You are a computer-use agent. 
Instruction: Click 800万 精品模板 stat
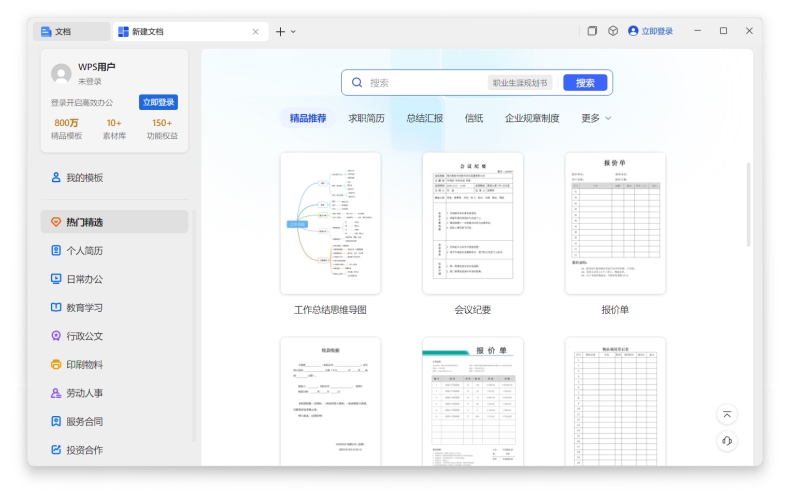pyautogui.click(x=66, y=129)
